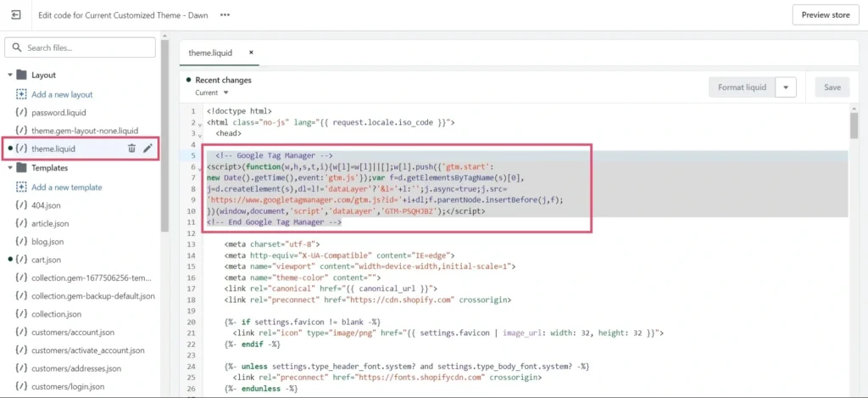
Task: Click the End Google Tag Manager comment
Action: pyautogui.click(x=274, y=222)
